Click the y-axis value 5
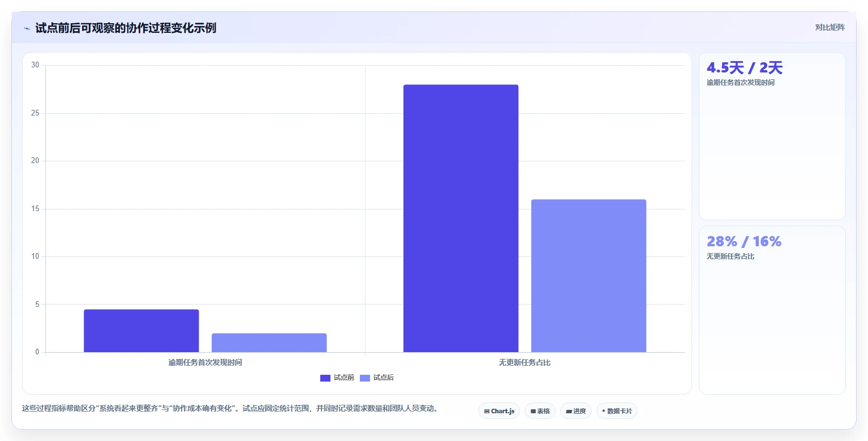This screenshot has height=441, width=868. click(37, 304)
